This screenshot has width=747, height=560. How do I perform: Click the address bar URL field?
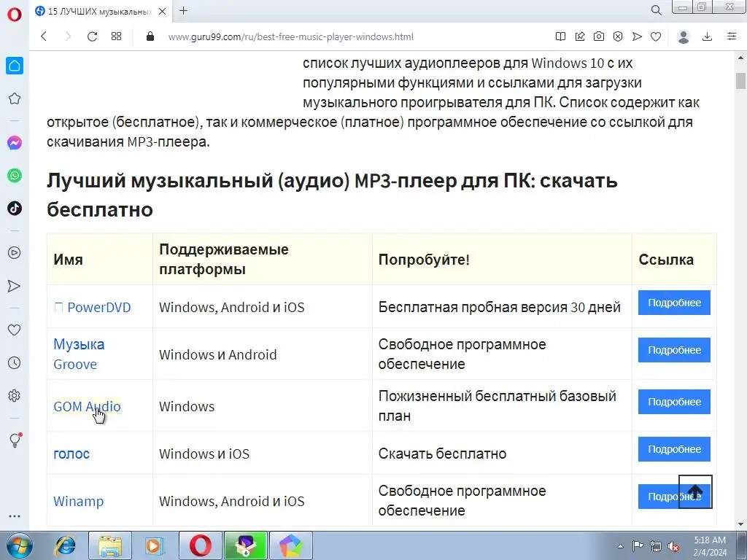(290, 36)
